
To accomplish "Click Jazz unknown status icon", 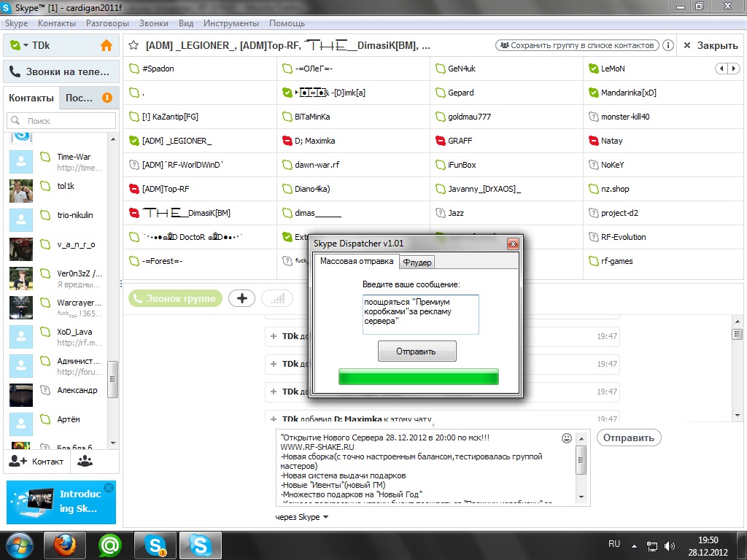I will pos(440,213).
